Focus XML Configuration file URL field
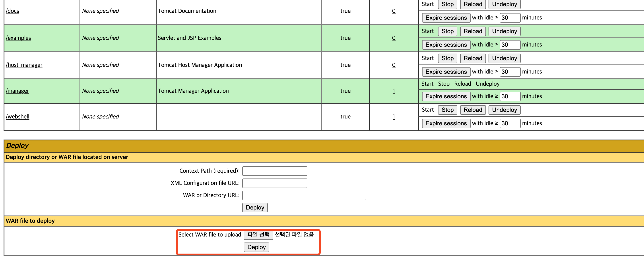This screenshot has width=644, height=260. coord(275,183)
